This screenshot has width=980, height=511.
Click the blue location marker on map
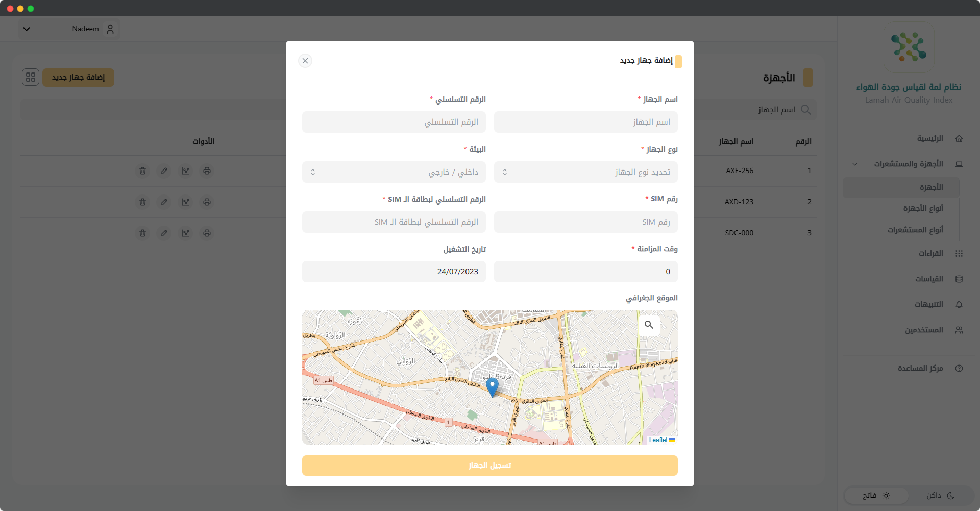[492, 387]
